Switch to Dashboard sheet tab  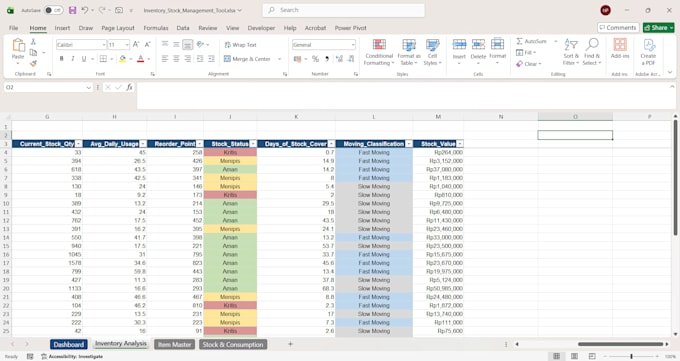pyautogui.click(x=69, y=345)
